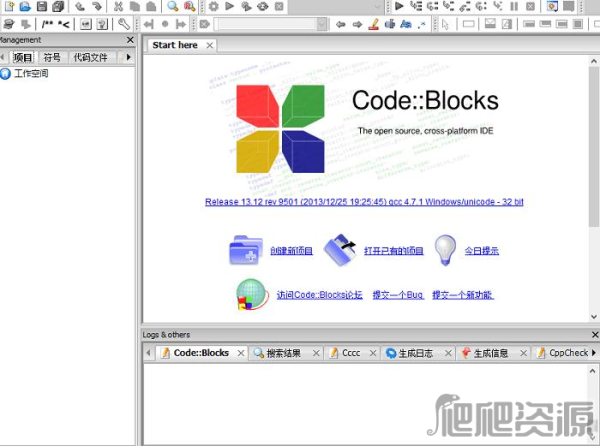Click the wrench settings toolbar icon
The height and width of the screenshot is (446, 600).
pos(124,24)
